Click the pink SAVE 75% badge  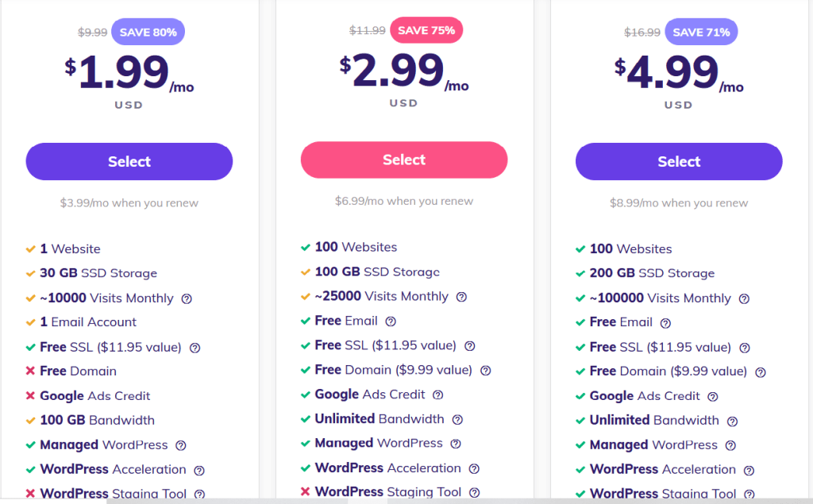click(426, 31)
